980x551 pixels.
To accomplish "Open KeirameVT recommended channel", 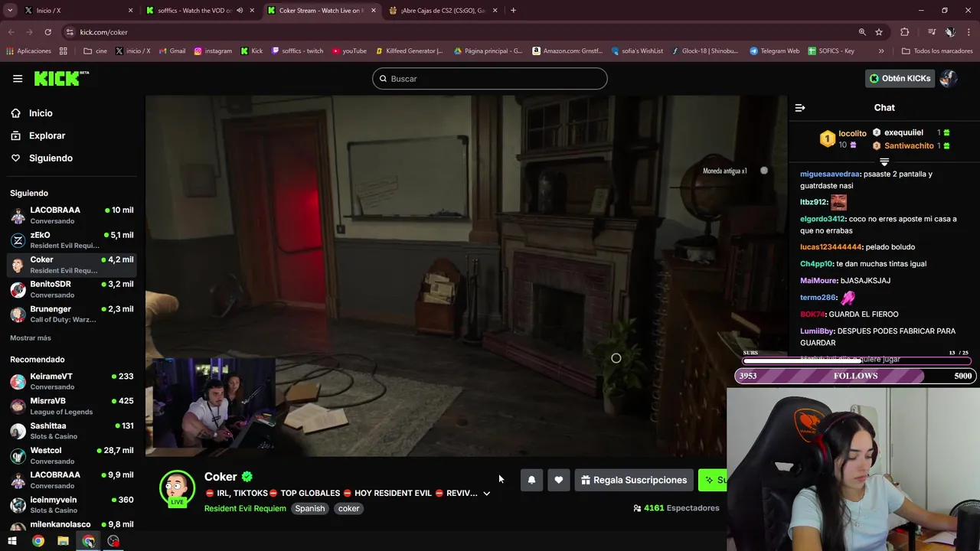I will [x=72, y=381].
